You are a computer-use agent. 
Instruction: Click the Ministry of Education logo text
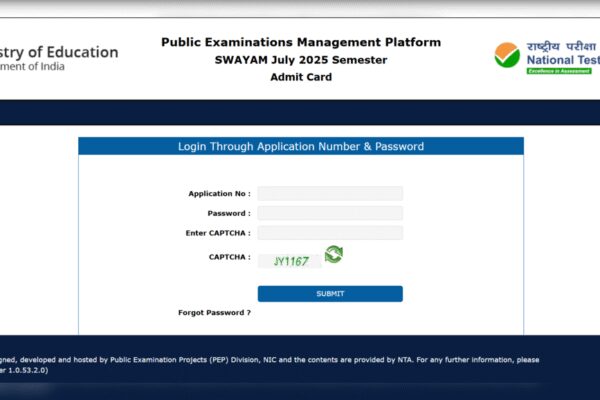tap(59, 58)
